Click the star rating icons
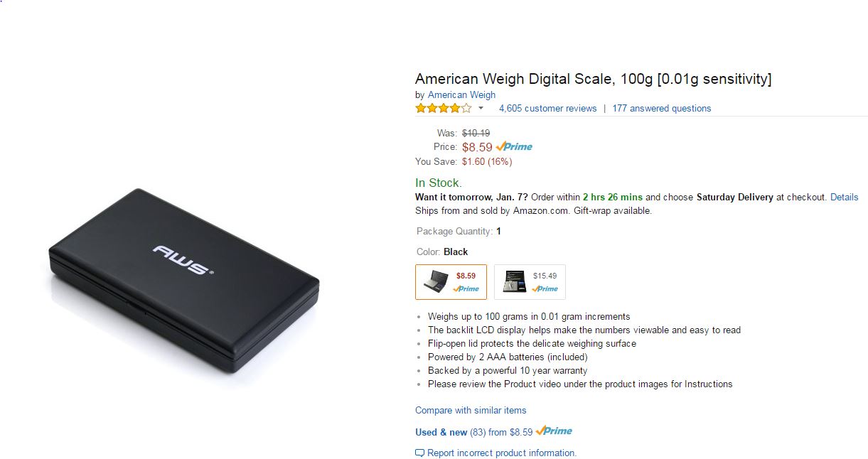This screenshot has width=868, height=459. coord(444,108)
